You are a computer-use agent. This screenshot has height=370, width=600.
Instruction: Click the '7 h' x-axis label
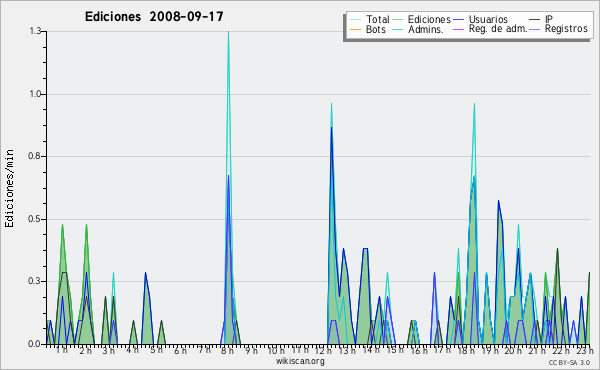click(x=204, y=350)
